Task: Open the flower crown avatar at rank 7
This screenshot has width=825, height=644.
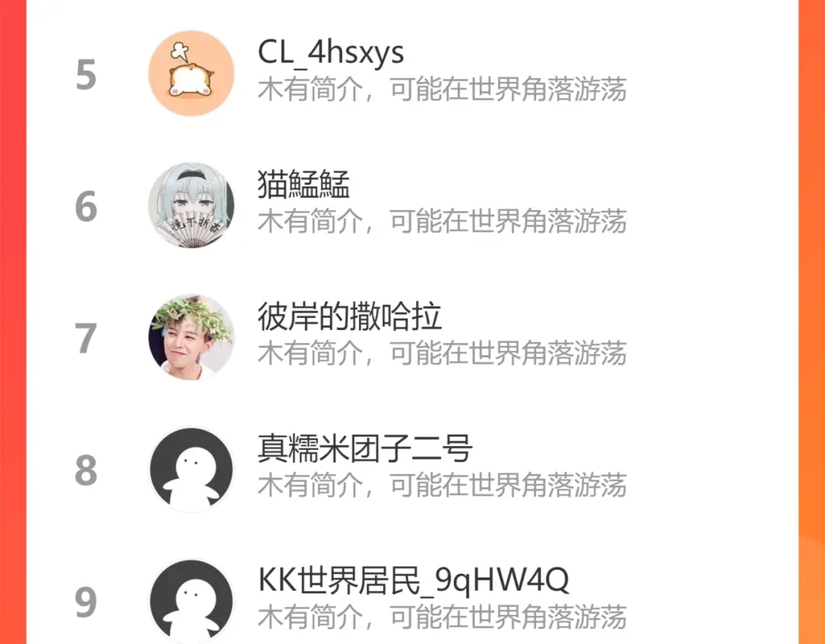Action: point(191,337)
